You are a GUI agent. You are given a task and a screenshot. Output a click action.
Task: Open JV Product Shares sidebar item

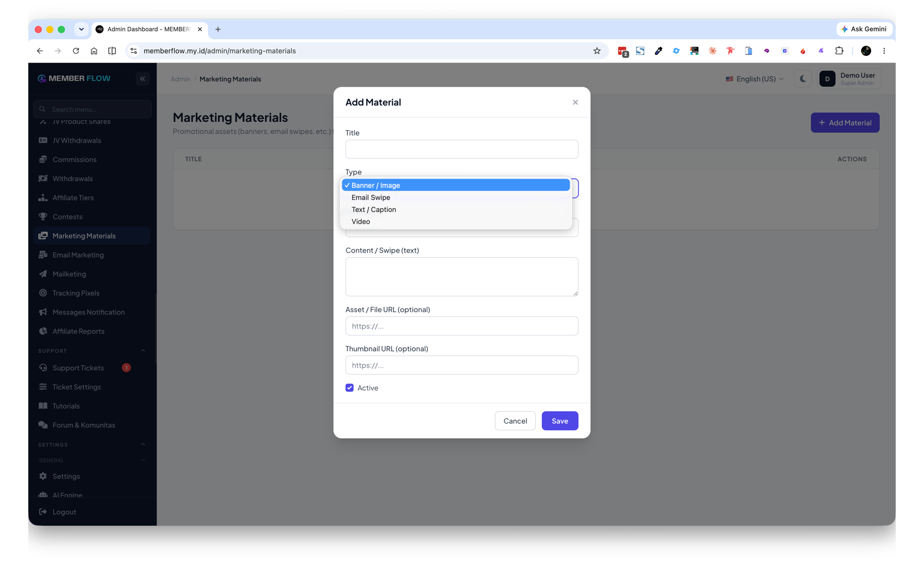[91, 122]
